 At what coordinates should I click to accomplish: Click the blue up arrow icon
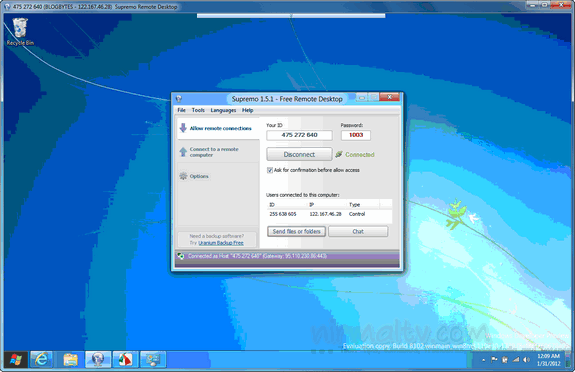click(x=183, y=152)
